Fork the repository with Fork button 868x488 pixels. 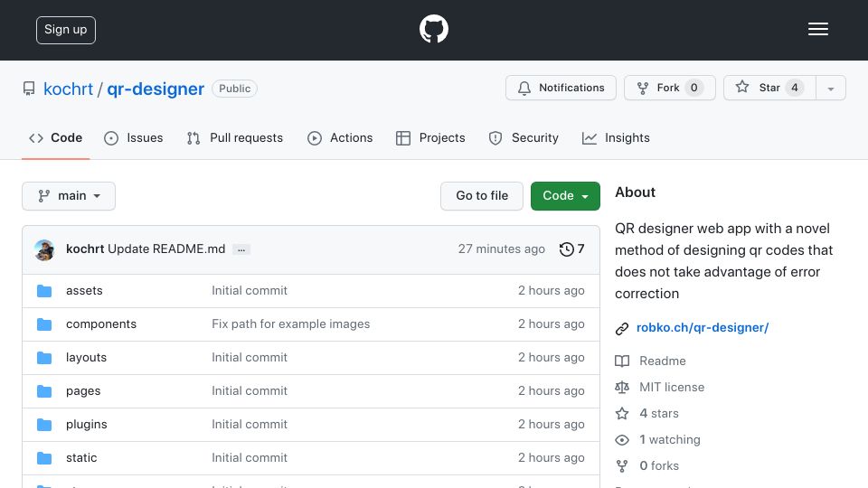pyautogui.click(x=670, y=88)
